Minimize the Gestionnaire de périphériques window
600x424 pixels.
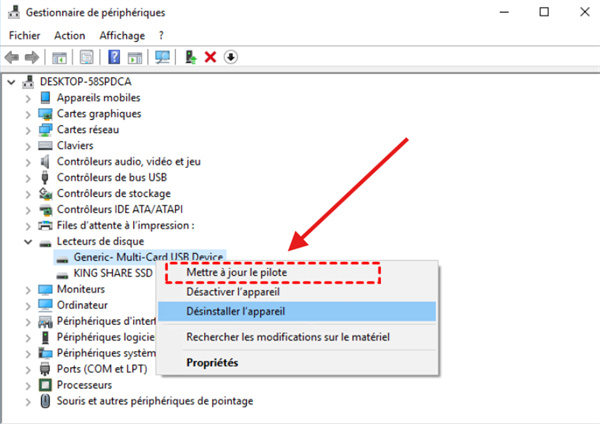click(504, 12)
